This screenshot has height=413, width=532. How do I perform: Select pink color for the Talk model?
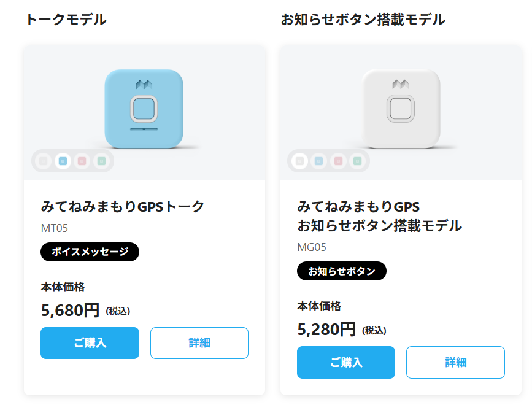82,161
